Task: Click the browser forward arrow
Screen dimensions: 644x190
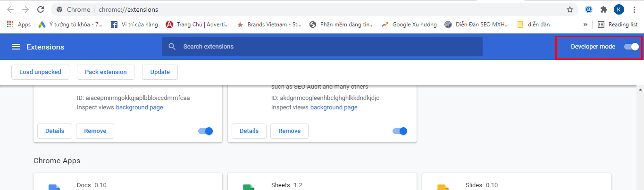Action: coord(25,9)
